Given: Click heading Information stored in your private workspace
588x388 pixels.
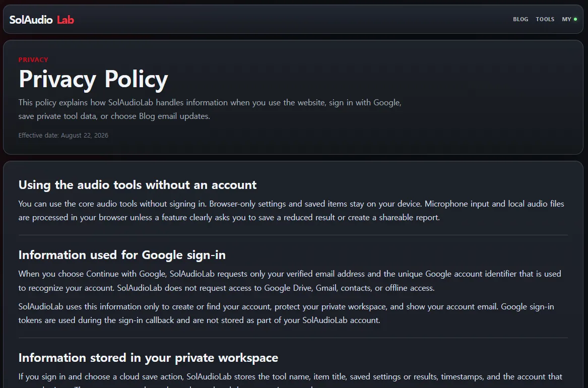Looking at the screenshot, I should pyautogui.click(x=148, y=358).
